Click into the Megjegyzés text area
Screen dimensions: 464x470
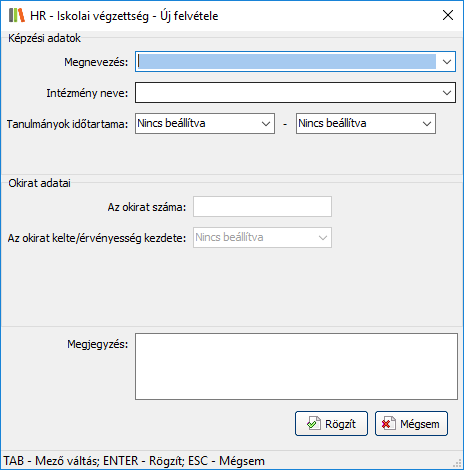(x=296, y=366)
